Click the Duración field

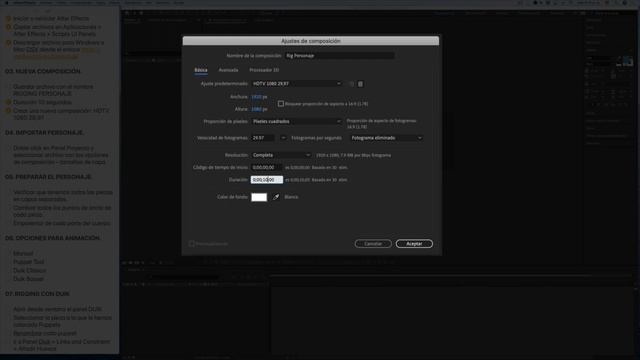[267, 180]
